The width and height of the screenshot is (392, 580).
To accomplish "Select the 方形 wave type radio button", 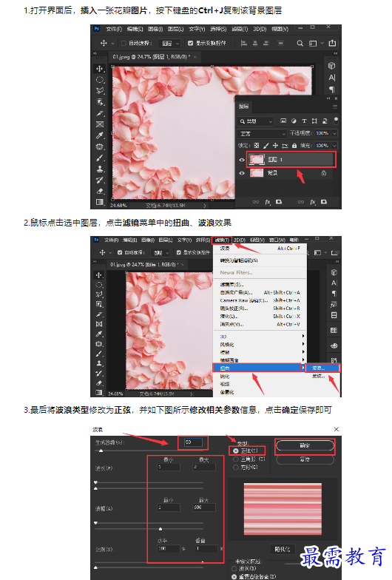I will pos(235,468).
